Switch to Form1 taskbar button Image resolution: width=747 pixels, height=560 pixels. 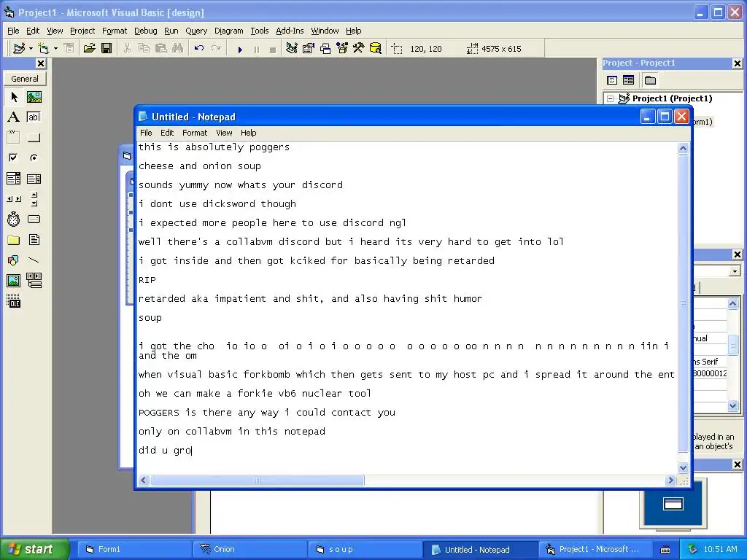coord(133,550)
